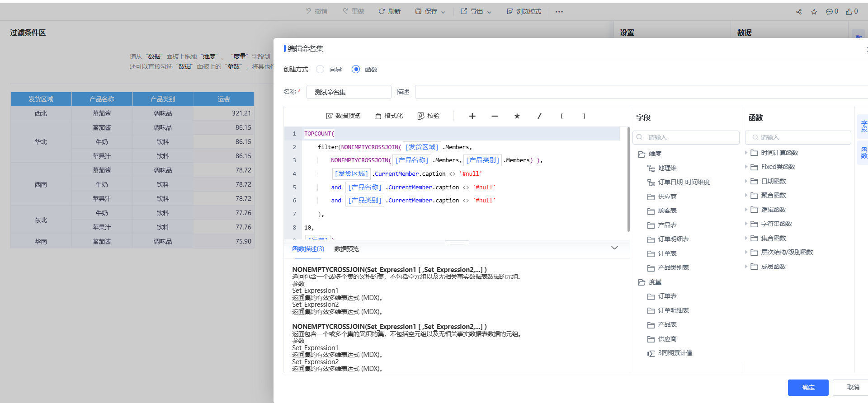This screenshot has height=403, width=868.
Task: Select the 向导 creation mode radio
Action: click(320, 69)
